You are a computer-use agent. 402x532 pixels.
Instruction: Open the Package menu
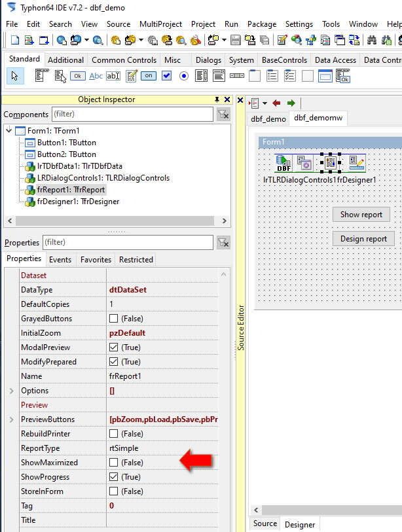[262, 24]
